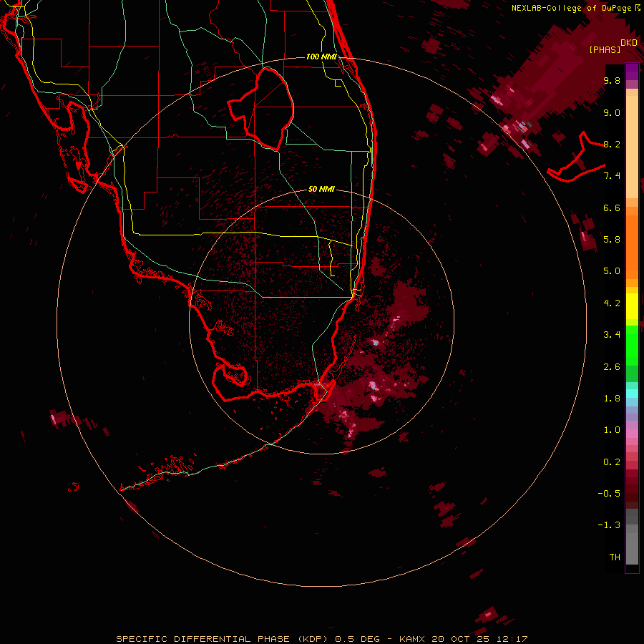
Task: Click the 5.8 scale label
Action: [612, 240]
